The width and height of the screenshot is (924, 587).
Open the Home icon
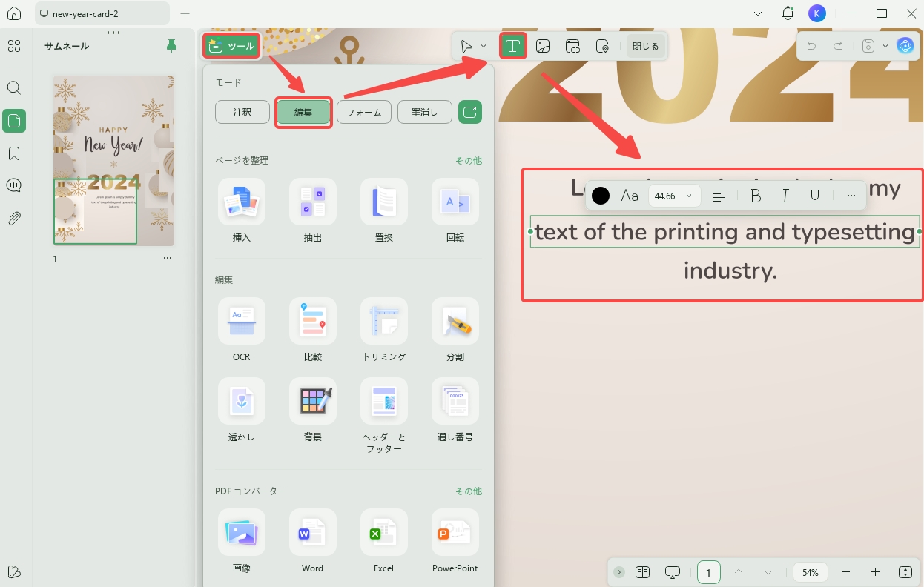click(14, 13)
